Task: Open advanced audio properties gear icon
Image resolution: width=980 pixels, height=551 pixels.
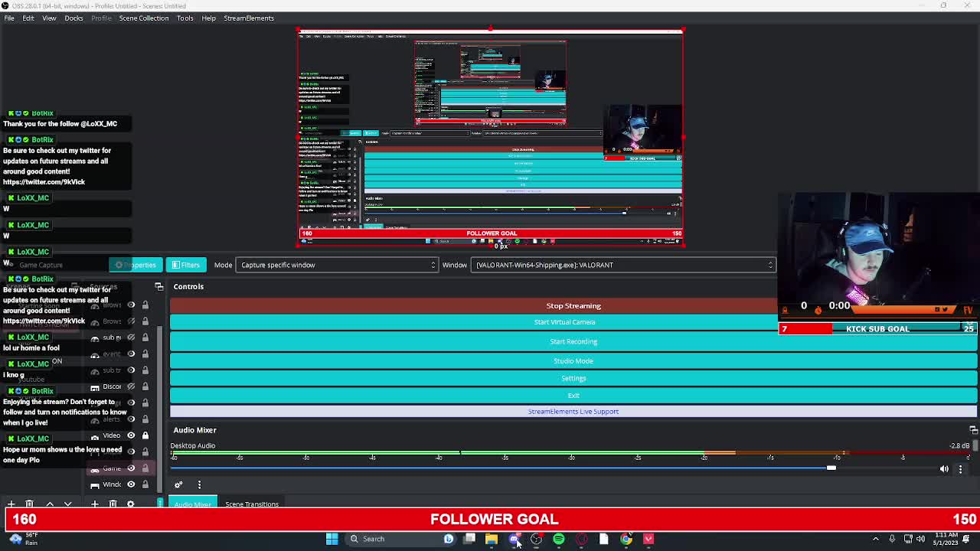Action: coord(178,484)
